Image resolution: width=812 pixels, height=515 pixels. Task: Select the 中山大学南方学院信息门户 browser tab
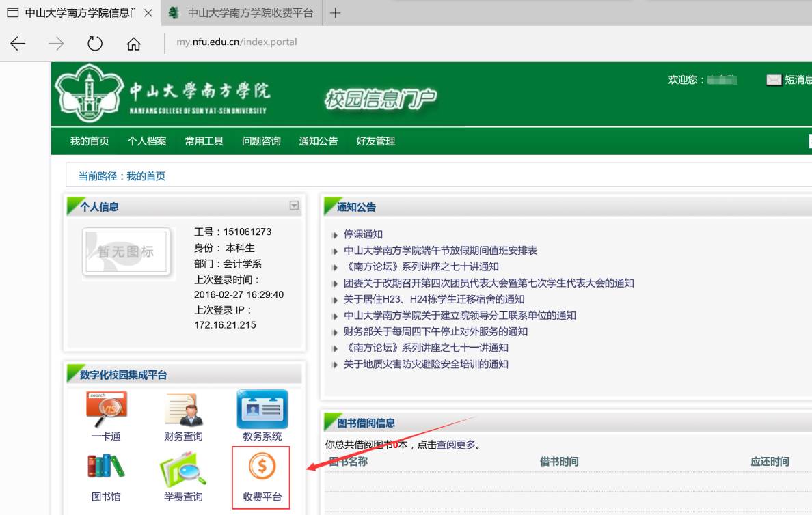[x=80, y=13]
